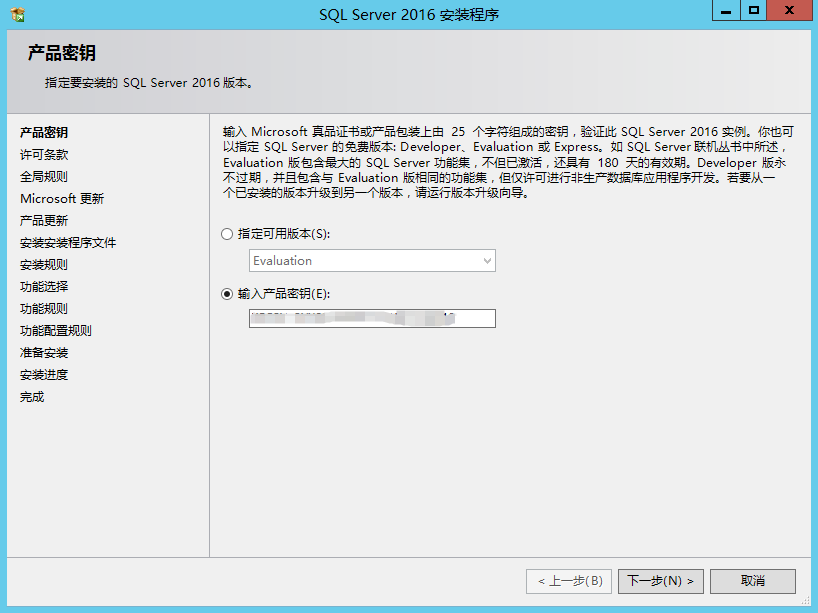Select 准备安装 step in the sidebar
Viewport: 818px width, 613px height.
point(44,353)
